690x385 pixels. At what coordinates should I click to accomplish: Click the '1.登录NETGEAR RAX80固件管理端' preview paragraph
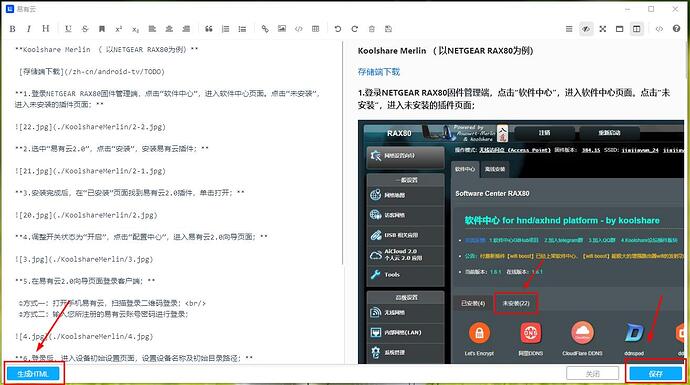(x=514, y=99)
